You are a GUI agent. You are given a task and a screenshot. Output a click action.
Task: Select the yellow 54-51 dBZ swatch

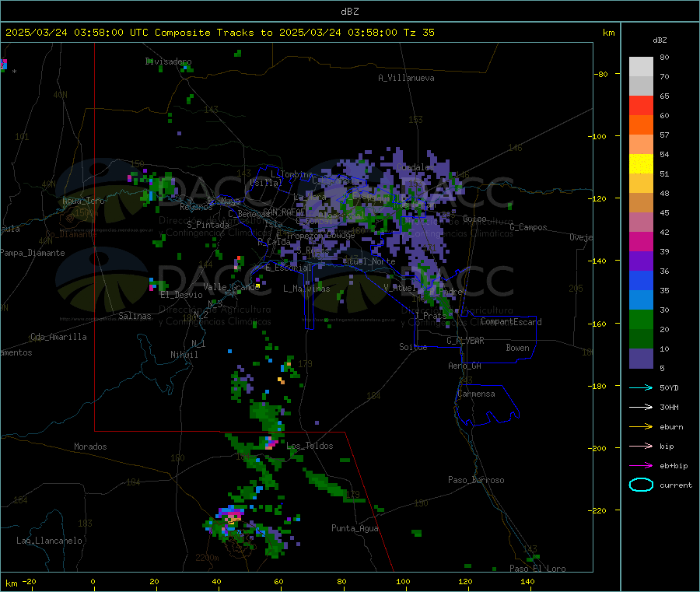[641, 164]
